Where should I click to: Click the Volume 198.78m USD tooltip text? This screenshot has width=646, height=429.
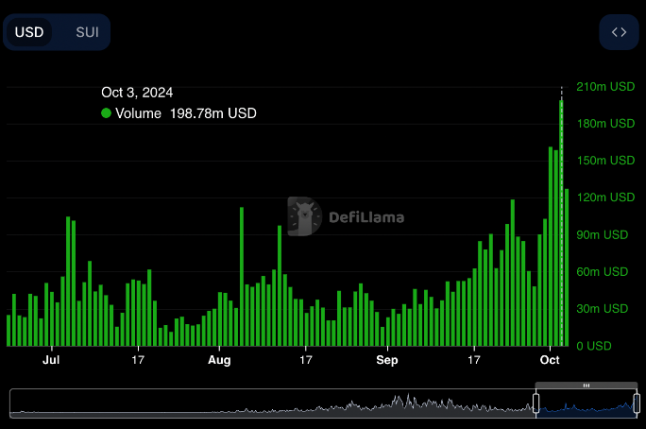click(x=185, y=114)
